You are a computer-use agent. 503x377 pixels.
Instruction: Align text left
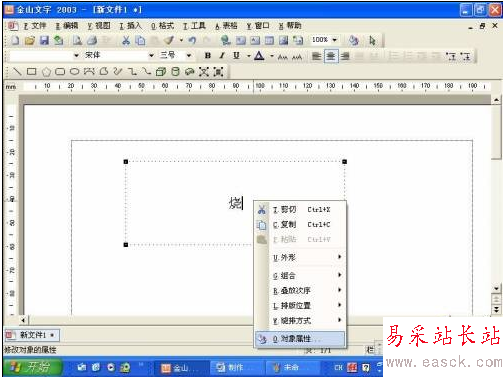pyautogui.click(x=316, y=56)
